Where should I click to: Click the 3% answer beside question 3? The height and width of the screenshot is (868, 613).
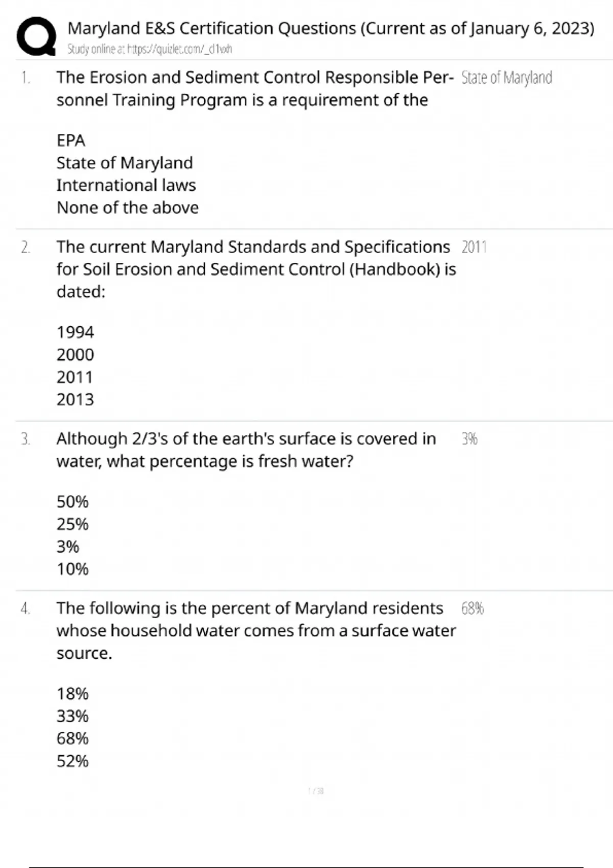pos(469,439)
